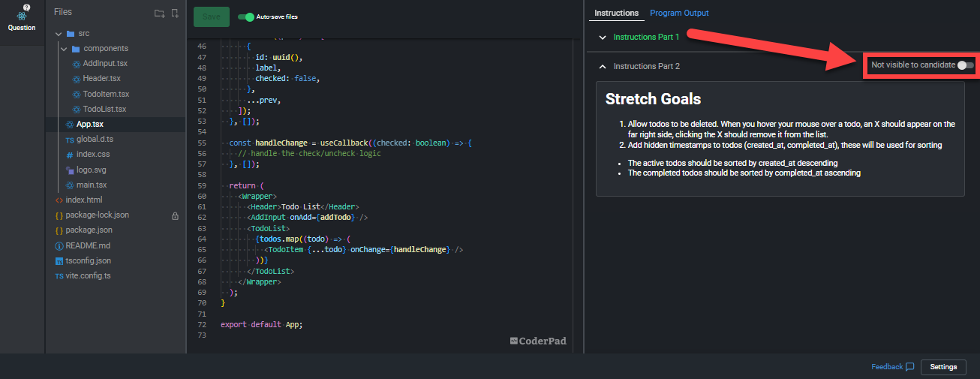This screenshot has height=379, width=980.
Task: Switch to the Program Output tab
Action: (679, 13)
